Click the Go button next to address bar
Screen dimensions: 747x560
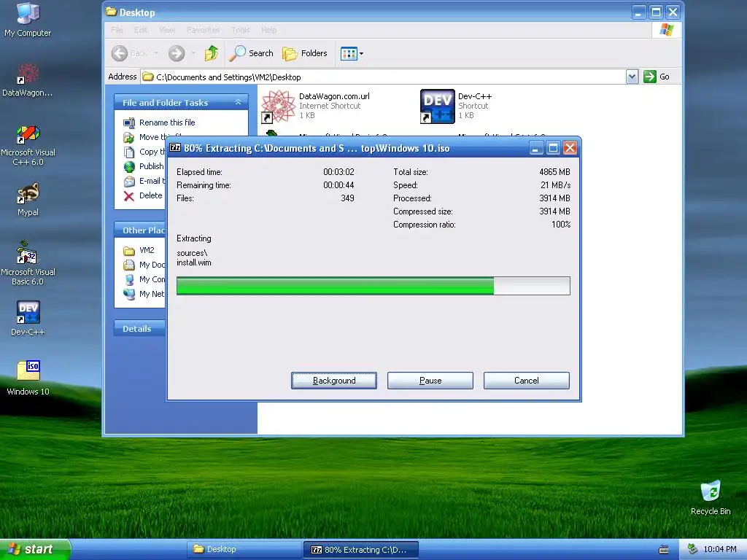pyautogui.click(x=657, y=77)
